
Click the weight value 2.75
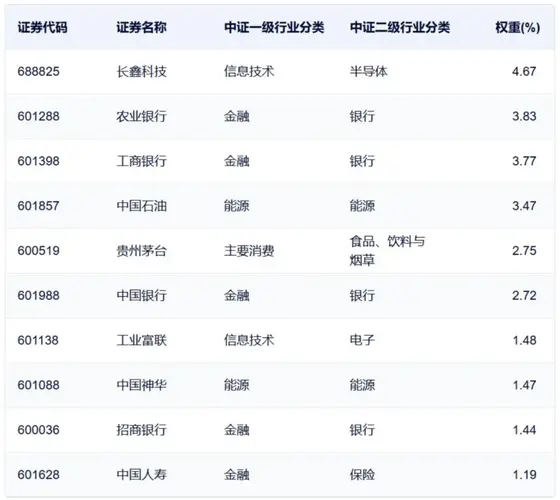524,251
